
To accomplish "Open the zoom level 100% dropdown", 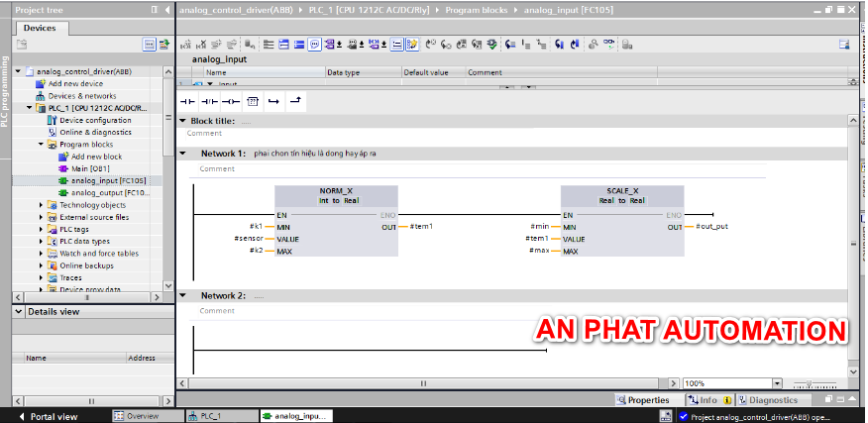I will point(777,383).
